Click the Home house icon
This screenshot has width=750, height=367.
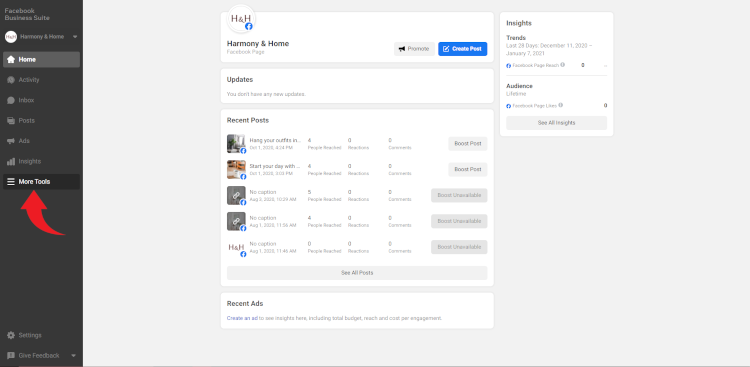click(11, 60)
